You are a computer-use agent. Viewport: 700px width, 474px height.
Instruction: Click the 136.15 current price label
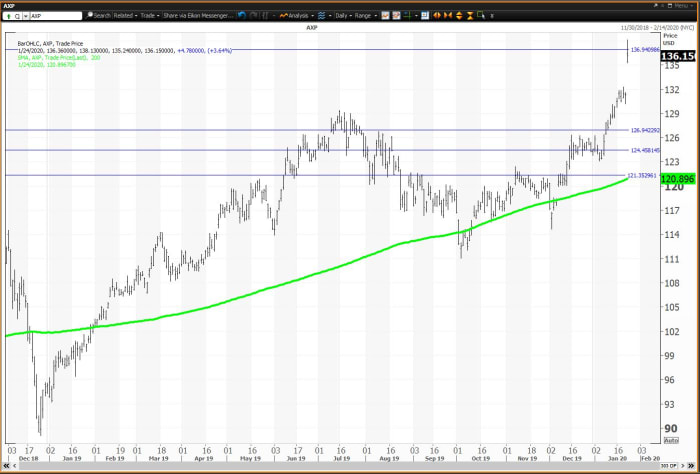[x=678, y=57]
